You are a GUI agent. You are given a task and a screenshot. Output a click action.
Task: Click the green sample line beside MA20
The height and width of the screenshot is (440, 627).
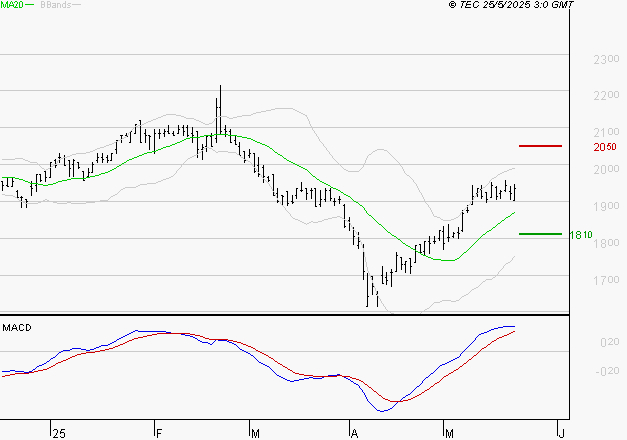tap(30, 5)
